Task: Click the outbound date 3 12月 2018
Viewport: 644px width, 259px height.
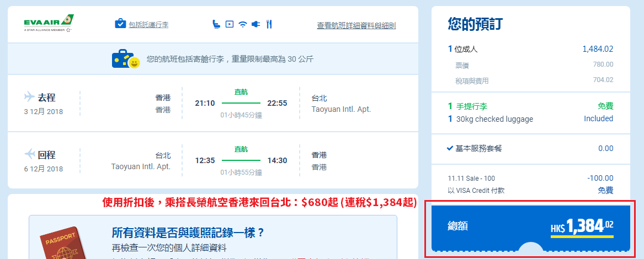Action: (44, 112)
